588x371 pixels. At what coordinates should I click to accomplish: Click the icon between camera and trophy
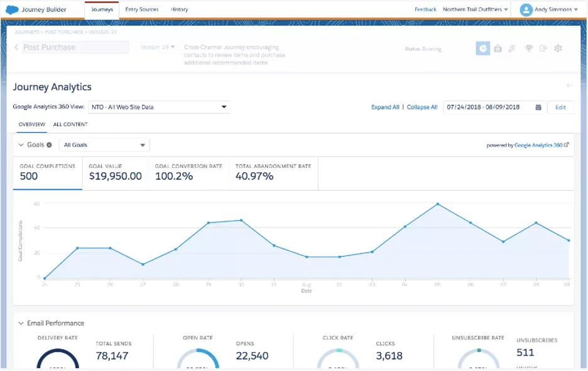[x=512, y=48]
